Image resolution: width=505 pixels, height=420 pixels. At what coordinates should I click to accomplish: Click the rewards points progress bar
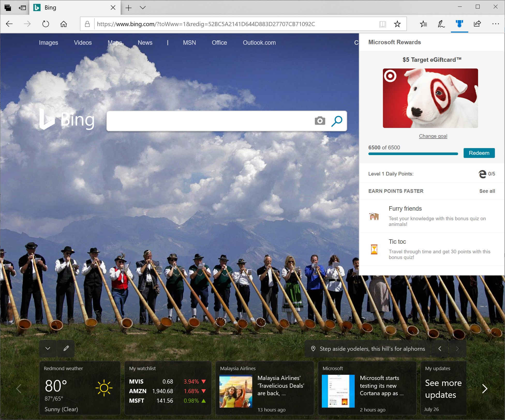coord(413,154)
